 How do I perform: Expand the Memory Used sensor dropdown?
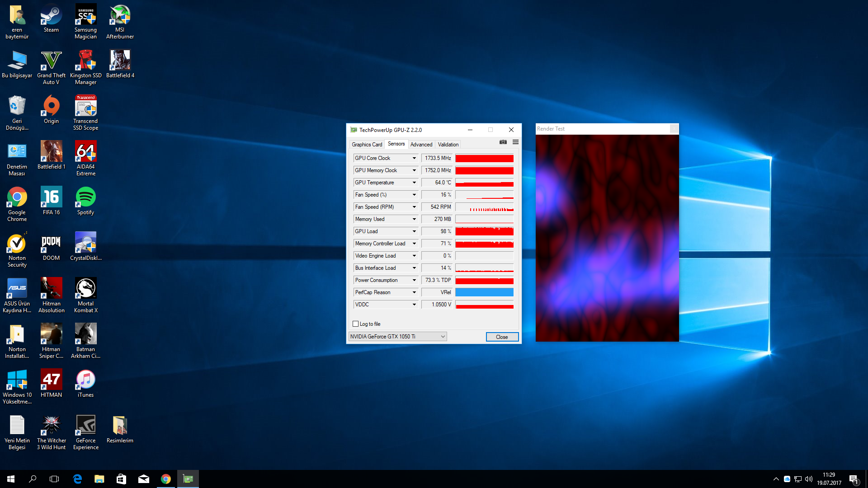coord(414,219)
